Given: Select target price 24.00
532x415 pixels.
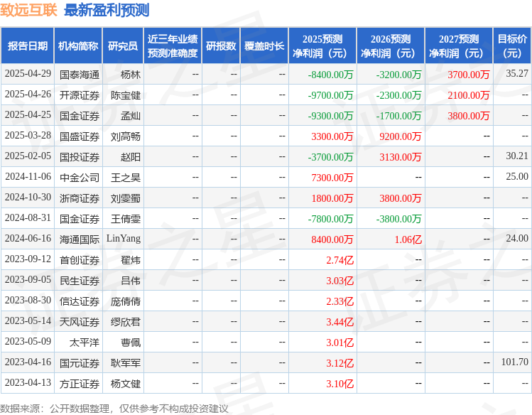Looking at the screenshot, I should [517, 239].
